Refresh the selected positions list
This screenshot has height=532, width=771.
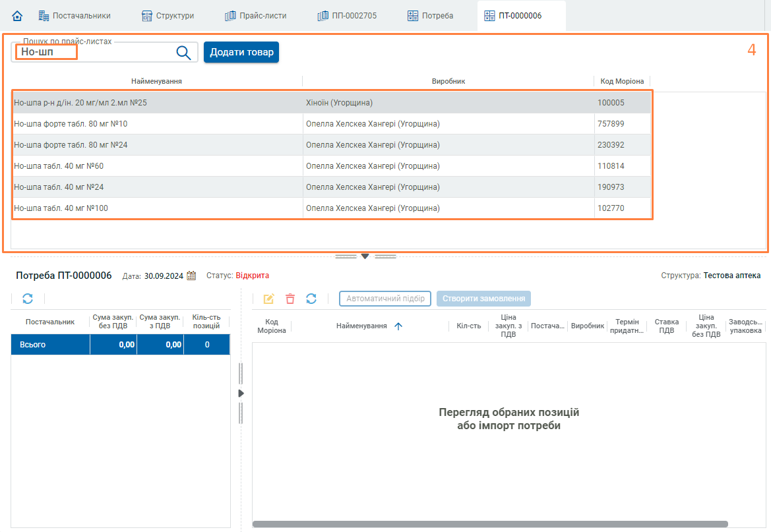tap(311, 299)
